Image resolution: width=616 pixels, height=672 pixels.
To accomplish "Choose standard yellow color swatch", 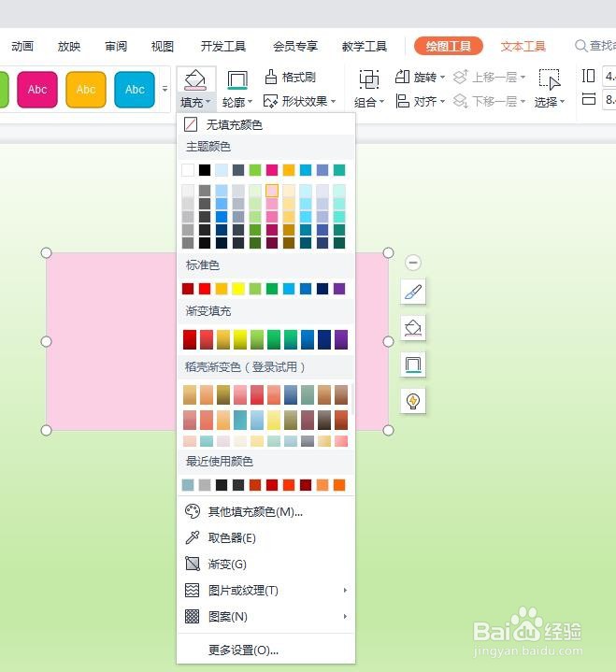I will (x=238, y=289).
